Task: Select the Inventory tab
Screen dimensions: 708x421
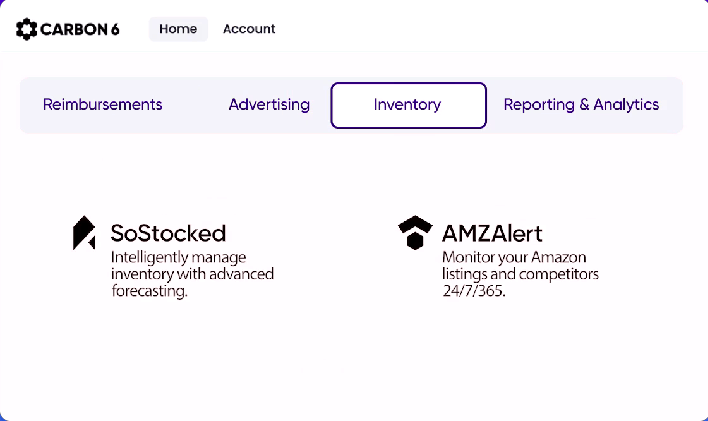Action: pos(407,105)
